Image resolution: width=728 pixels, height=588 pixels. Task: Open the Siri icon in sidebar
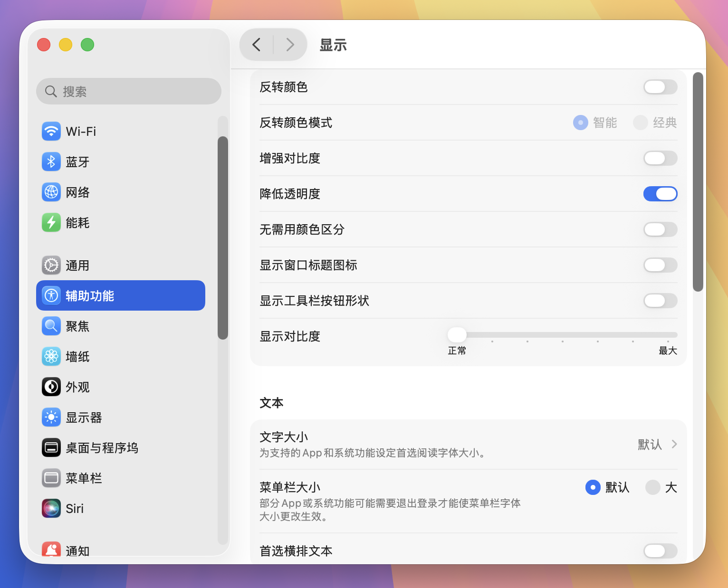coord(51,509)
